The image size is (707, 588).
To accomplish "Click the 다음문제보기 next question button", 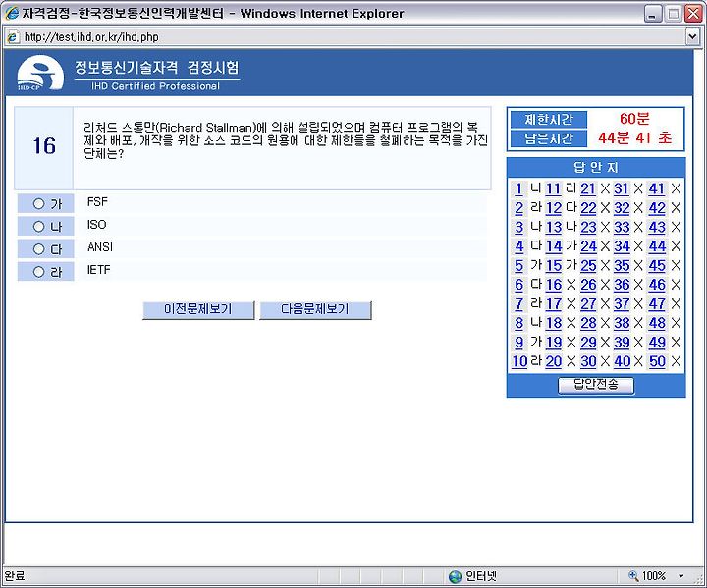I will 315,310.
